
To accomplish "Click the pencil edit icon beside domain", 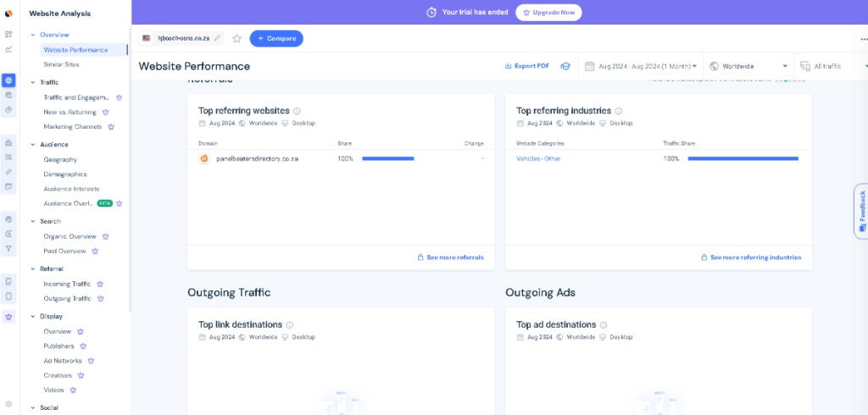I will coord(218,38).
